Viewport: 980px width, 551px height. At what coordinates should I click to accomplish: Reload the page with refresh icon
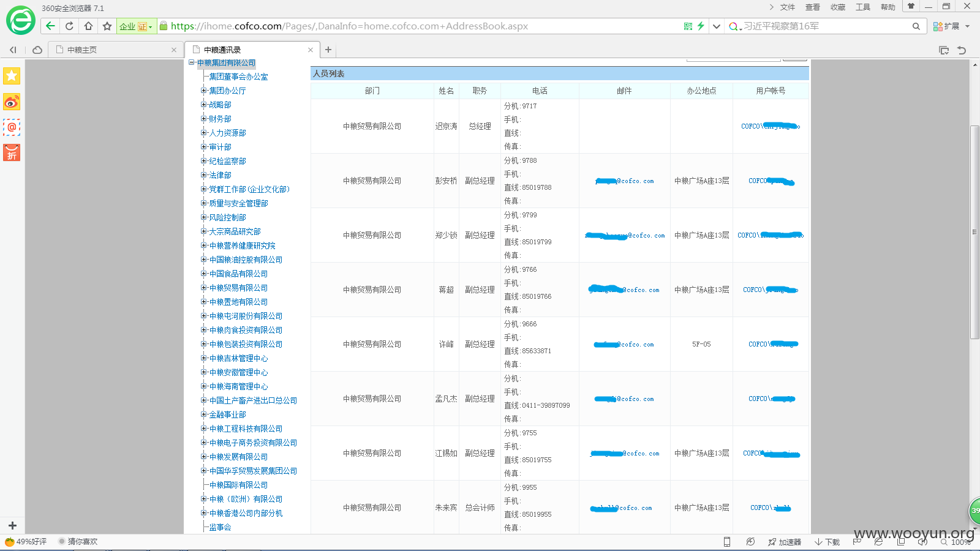coord(69,26)
